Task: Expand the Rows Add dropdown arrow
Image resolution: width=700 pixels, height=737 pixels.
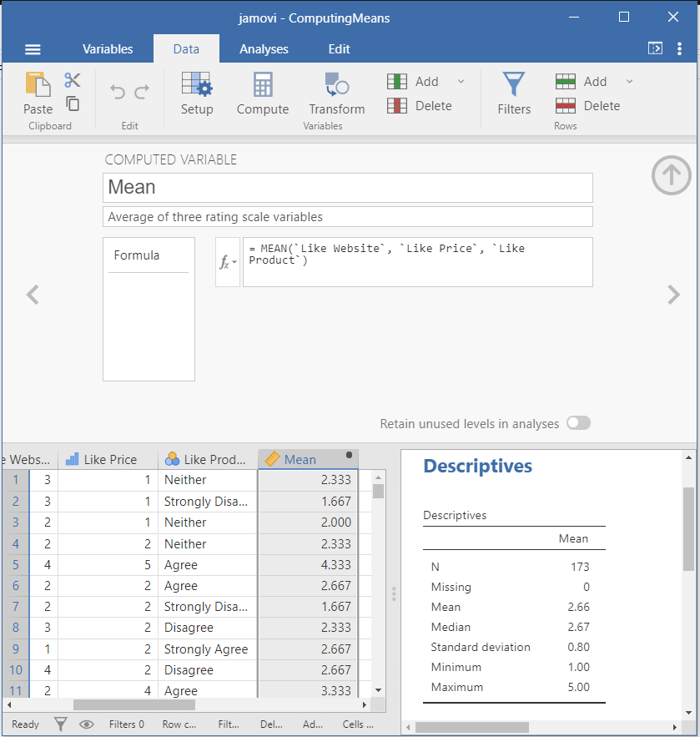Action: tap(630, 81)
